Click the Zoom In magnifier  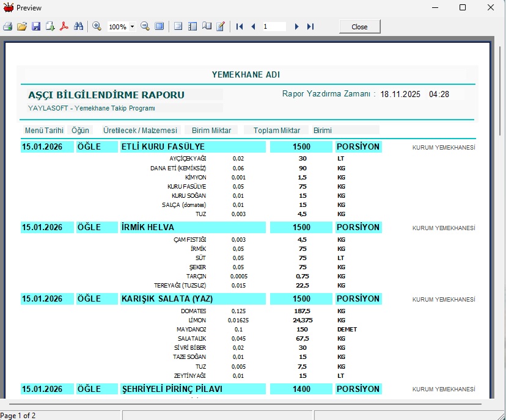97,27
